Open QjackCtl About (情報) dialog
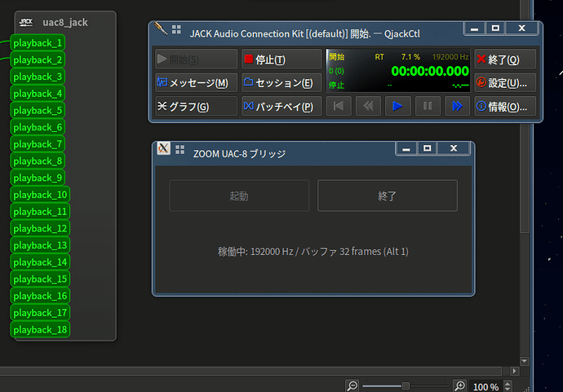This screenshot has height=392, width=563. coord(505,106)
